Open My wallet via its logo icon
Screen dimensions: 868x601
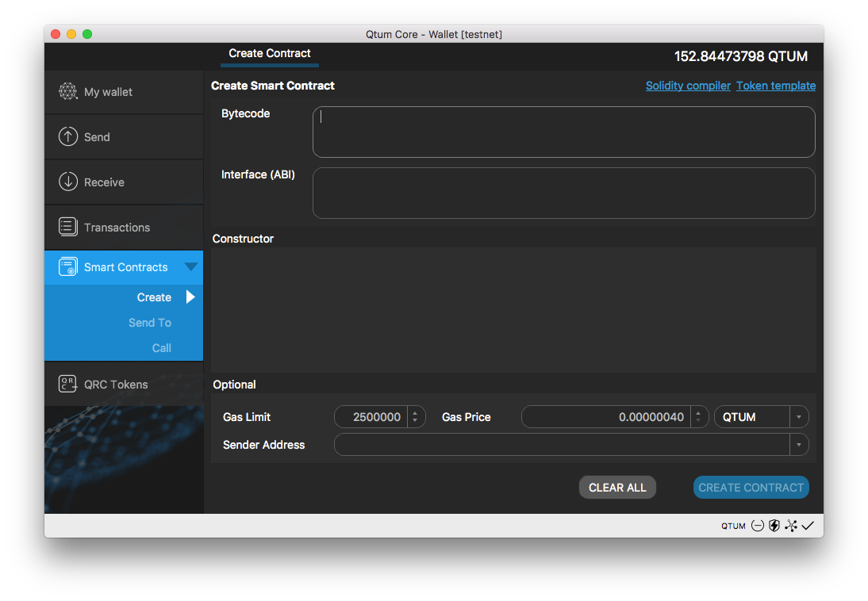click(68, 91)
